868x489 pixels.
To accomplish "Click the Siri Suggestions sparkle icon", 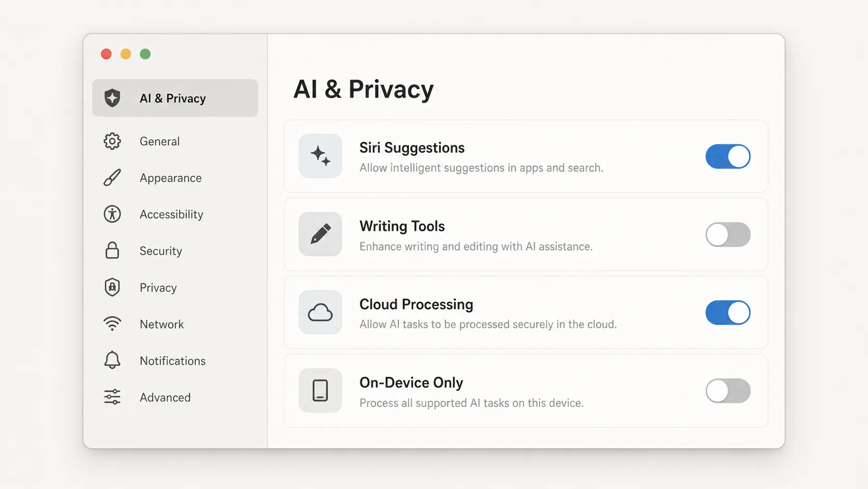I will point(320,156).
